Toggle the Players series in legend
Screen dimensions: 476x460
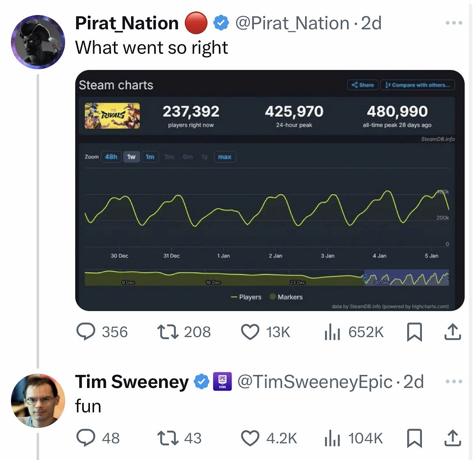point(246,297)
